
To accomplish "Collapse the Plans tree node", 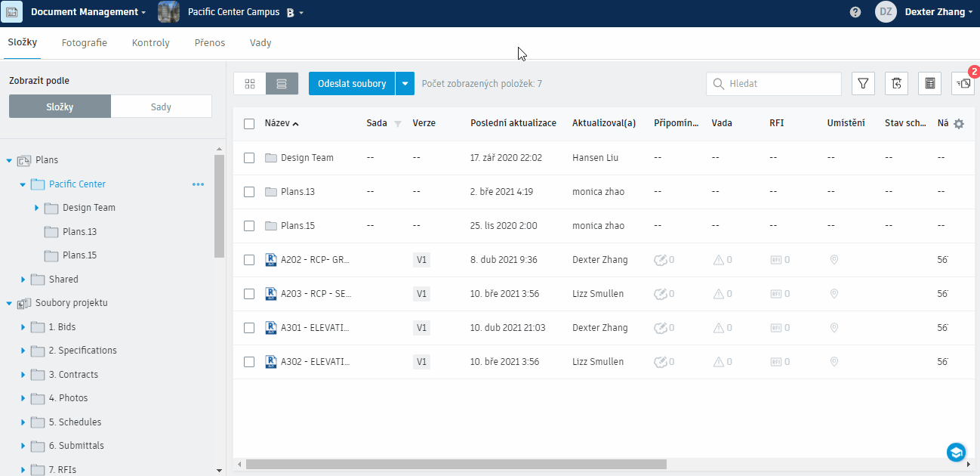I will point(9,160).
